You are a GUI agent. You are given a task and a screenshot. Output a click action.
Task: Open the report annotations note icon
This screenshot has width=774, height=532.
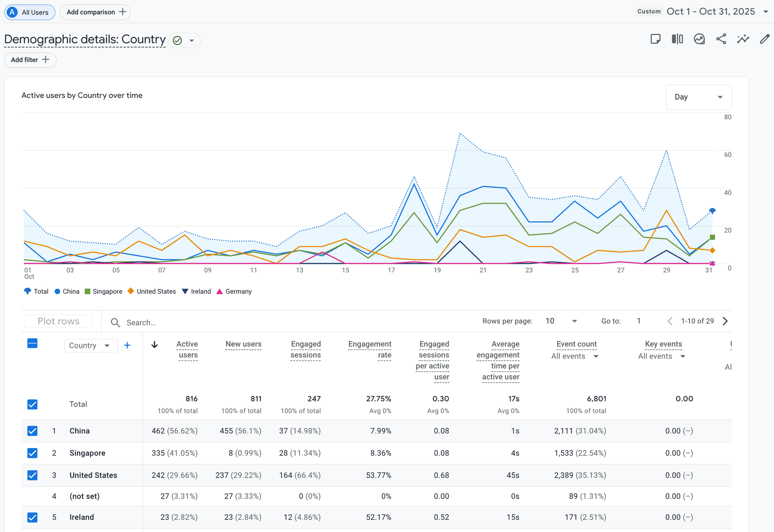[655, 39]
